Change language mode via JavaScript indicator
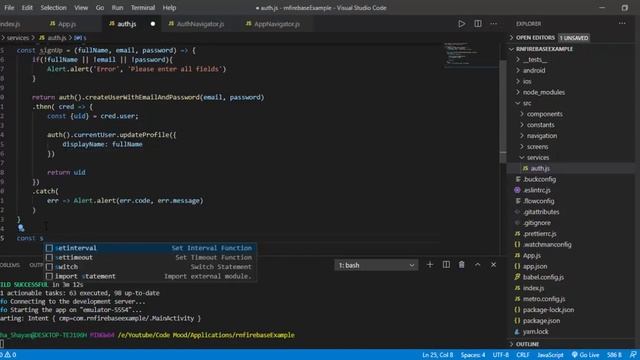Image resolution: width=640 pixels, height=360 pixels. coord(550,355)
